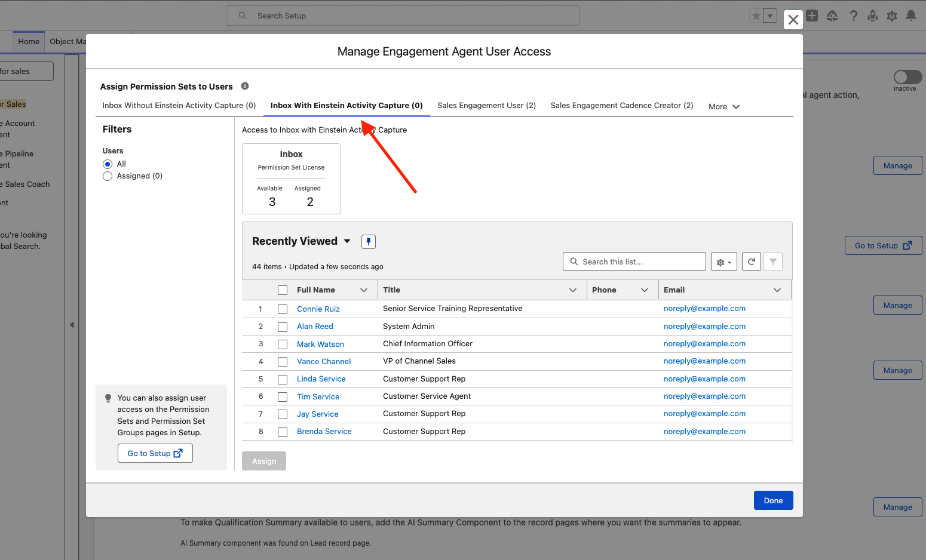This screenshot has height=560, width=926.
Task: Click Go to Setup in tip box
Action: point(155,453)
